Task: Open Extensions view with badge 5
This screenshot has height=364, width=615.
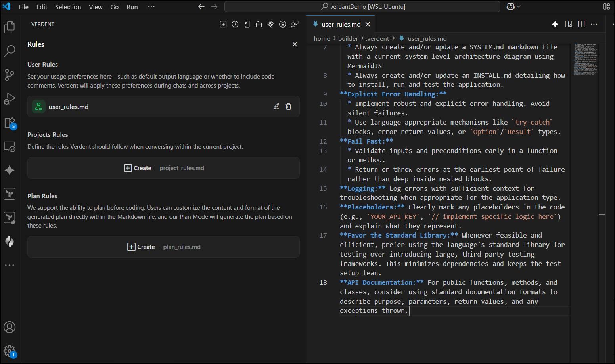Action: tap(10, 123)
